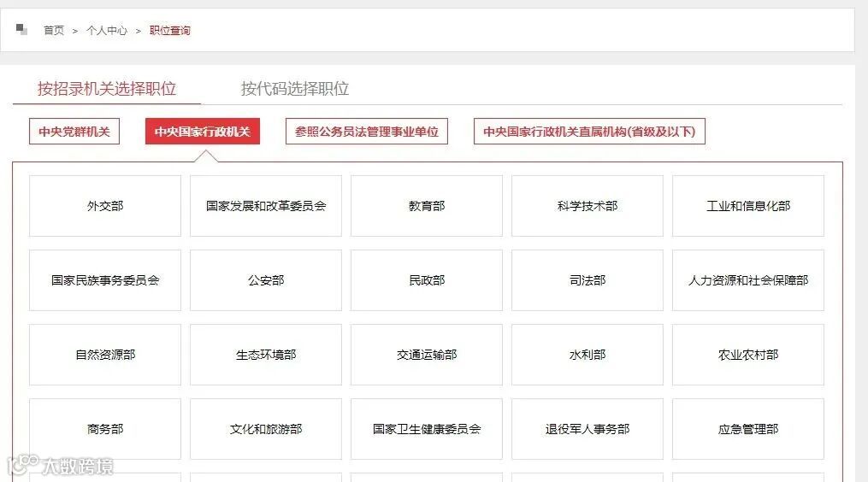Open 人力资源和社会保障部 card
Screen dimensions: 868x482
coord(748,280)
